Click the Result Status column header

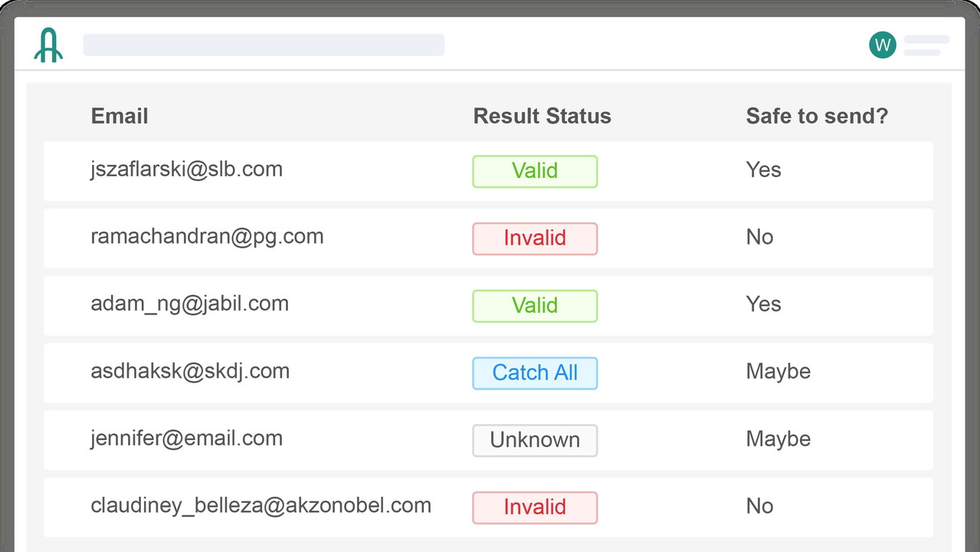coord(542,116)
